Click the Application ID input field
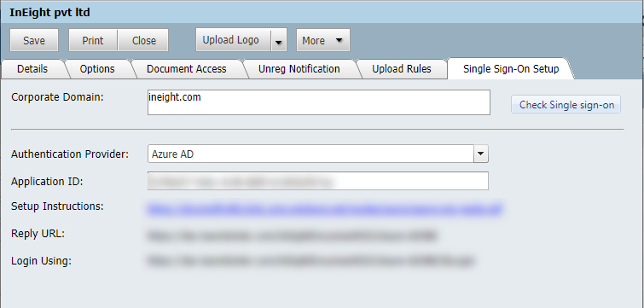 318,181
